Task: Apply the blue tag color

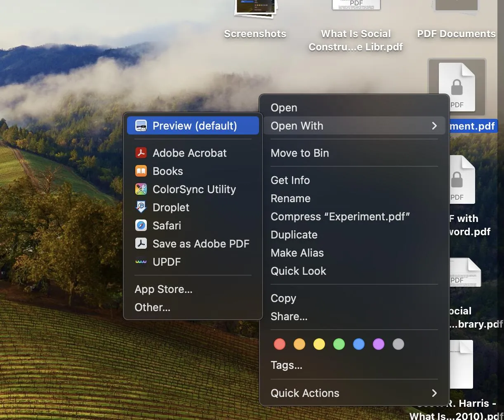Action: pyautogui.click(x=359, y=344)
